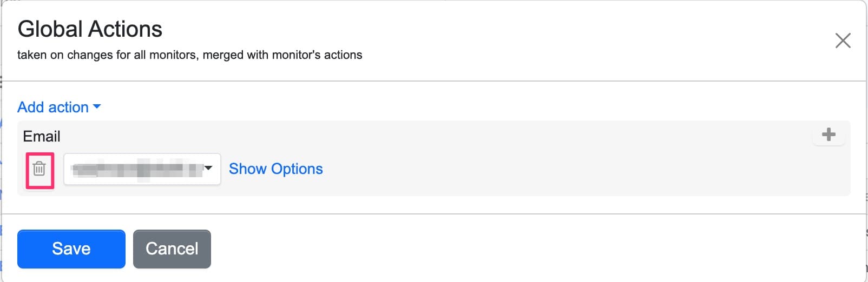Click the caret arrow beside Add action
The width and height of the screenshot is (868, 282).
[x=97, y=107]
